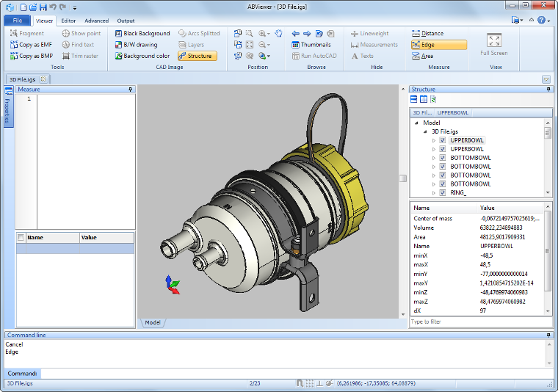558x392 pixels.
Task: Click the ortho perpendicular icon in status bar
Action: (x=319, y=383)
